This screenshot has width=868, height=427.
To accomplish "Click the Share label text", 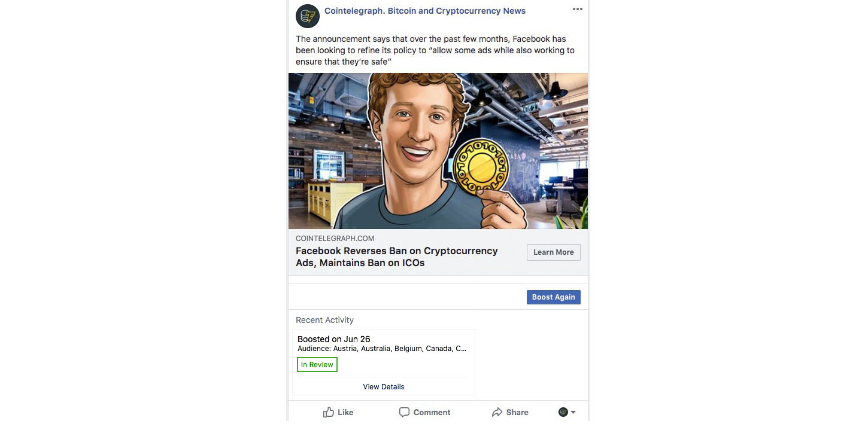I will pos(517,412).
